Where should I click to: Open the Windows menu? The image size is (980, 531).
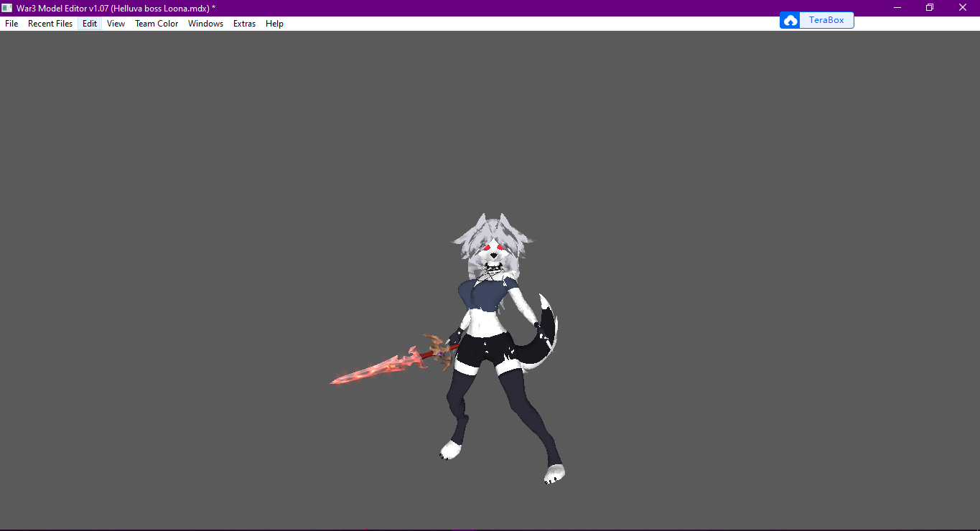point(205,24)
